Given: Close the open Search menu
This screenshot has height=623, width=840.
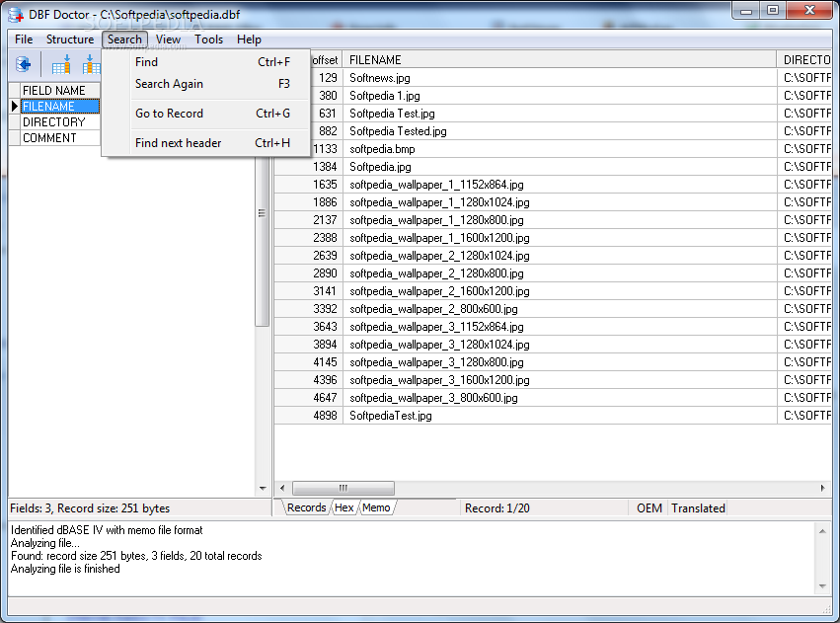Looking at the screenshot, I should click(x=124, y=39).
